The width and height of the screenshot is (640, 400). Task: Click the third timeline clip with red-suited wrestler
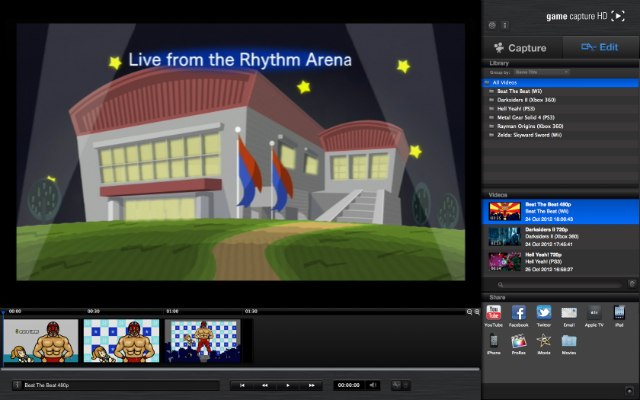point(202,341)
